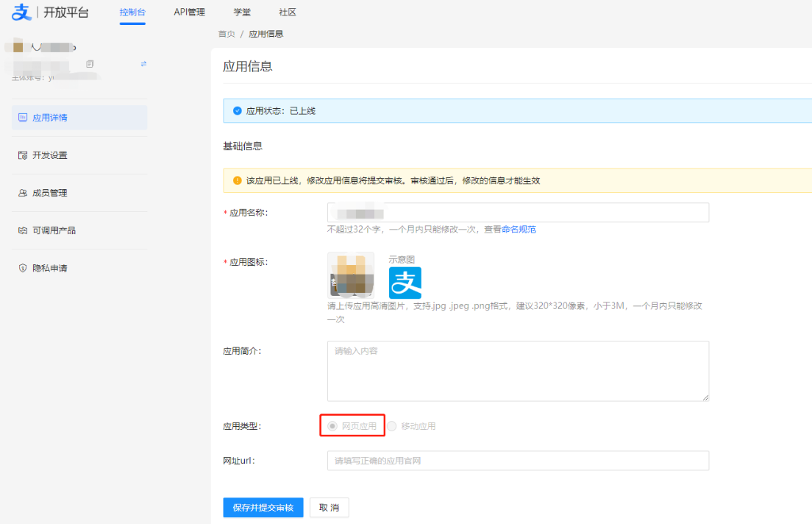812x524 pixels.
Task: Click the 应用详情 sidebar icon
Action: pyautogui.click(x=23, y=118)
